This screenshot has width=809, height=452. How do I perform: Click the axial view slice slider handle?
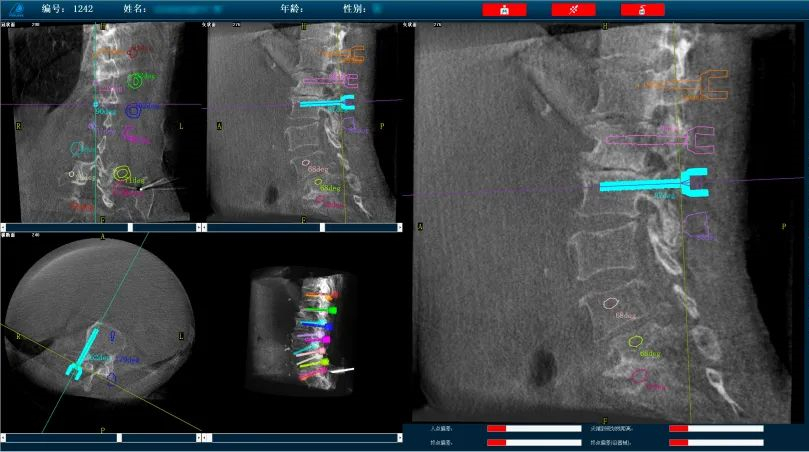coord(119,438)
